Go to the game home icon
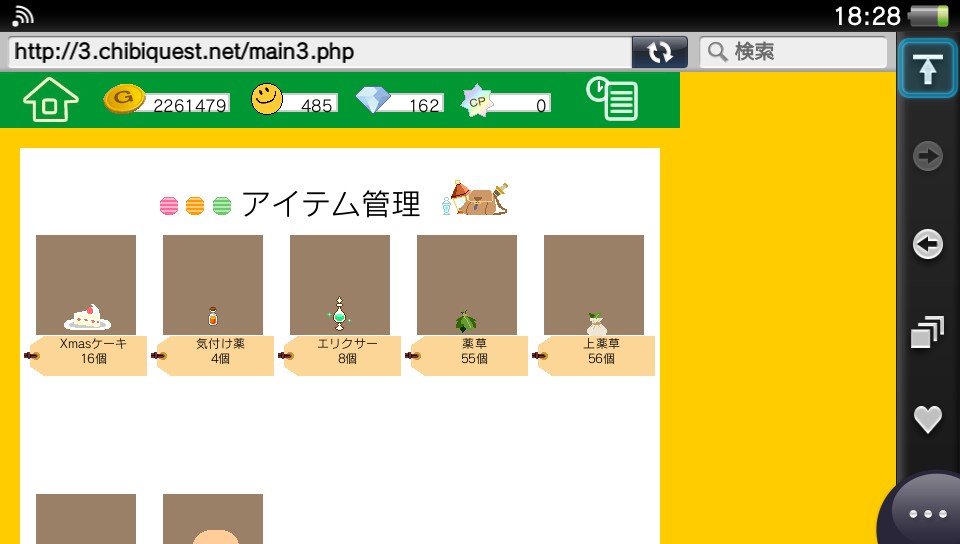The width and height of the screenshot is (960, 544). [50, 100]
